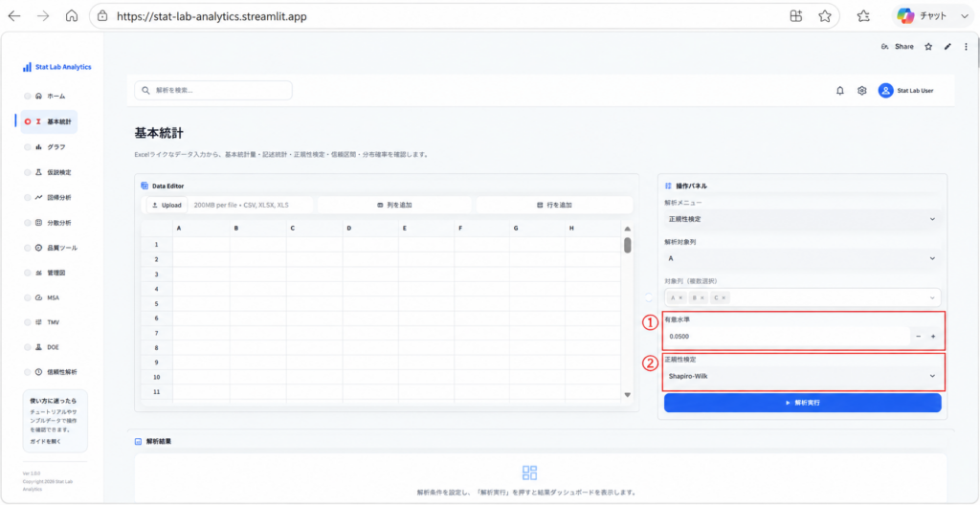The image size is (980, 505).
Task: Remove the C tag from 対象列
Action: coord(724,298)
